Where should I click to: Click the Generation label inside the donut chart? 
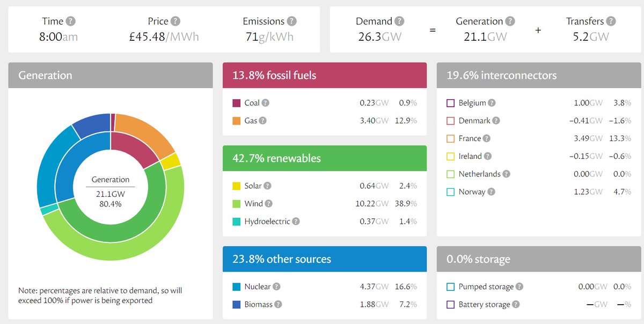click(110, 180)
